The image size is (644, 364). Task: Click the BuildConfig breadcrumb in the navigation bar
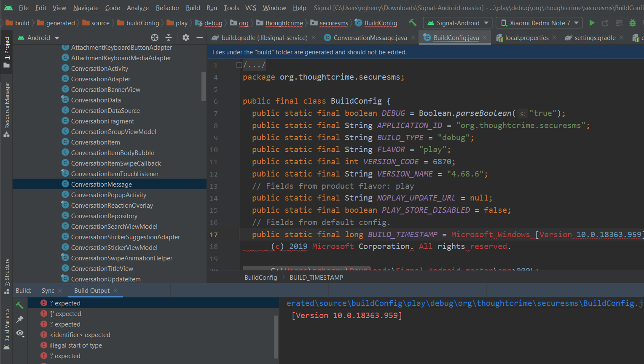(x=376, y=23)
